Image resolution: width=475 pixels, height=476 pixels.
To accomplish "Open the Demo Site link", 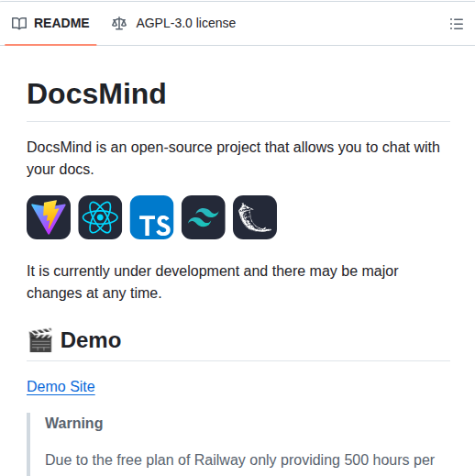I will click(61, 386).
